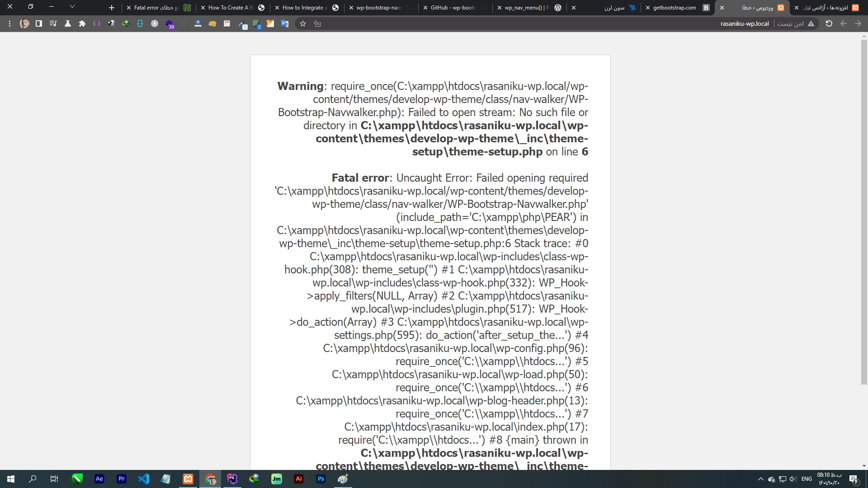Open Illustrator from the taskbar
Viewport: 868px width, 488px height.
299,479
